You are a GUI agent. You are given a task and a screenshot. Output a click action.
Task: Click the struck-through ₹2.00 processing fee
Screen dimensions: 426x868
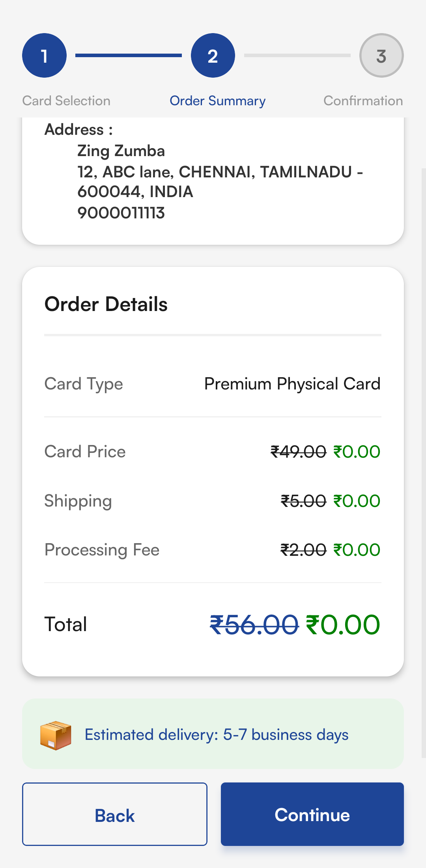click(303, 550)
